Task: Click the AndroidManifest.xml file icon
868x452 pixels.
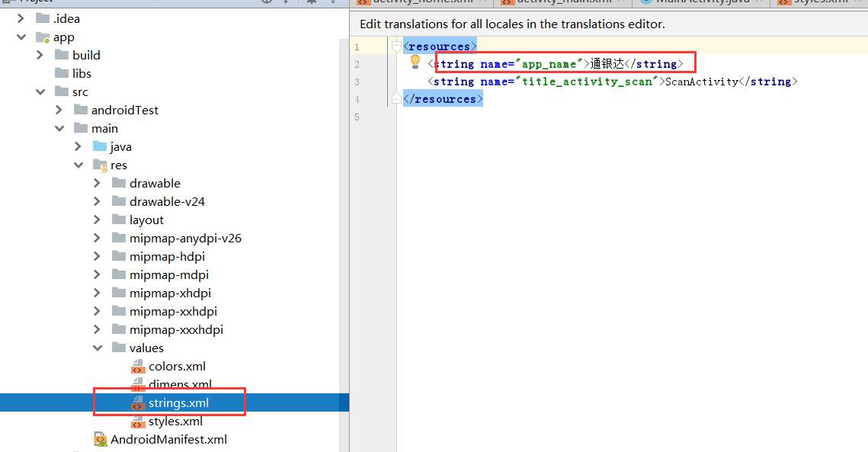Action: pos(100,439)
